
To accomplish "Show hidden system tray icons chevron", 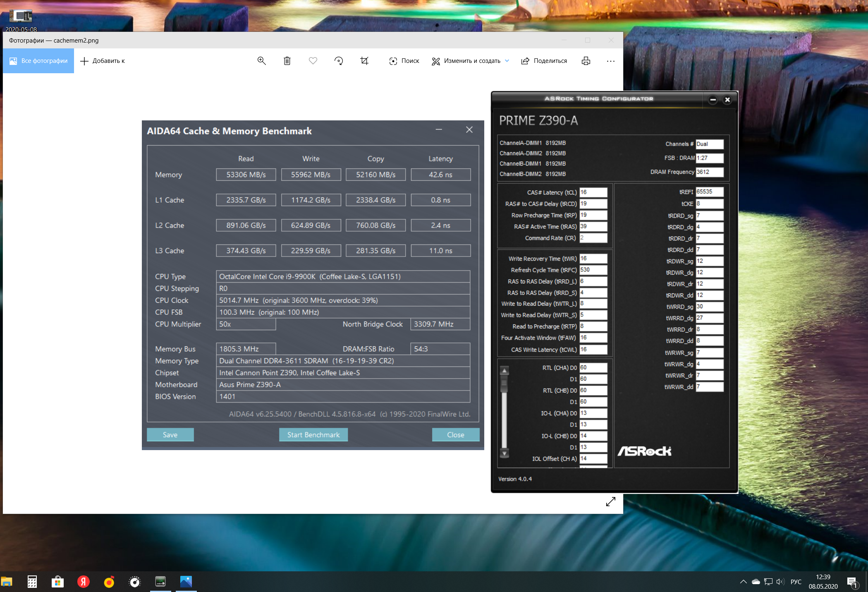I will (x=743, y=582).
